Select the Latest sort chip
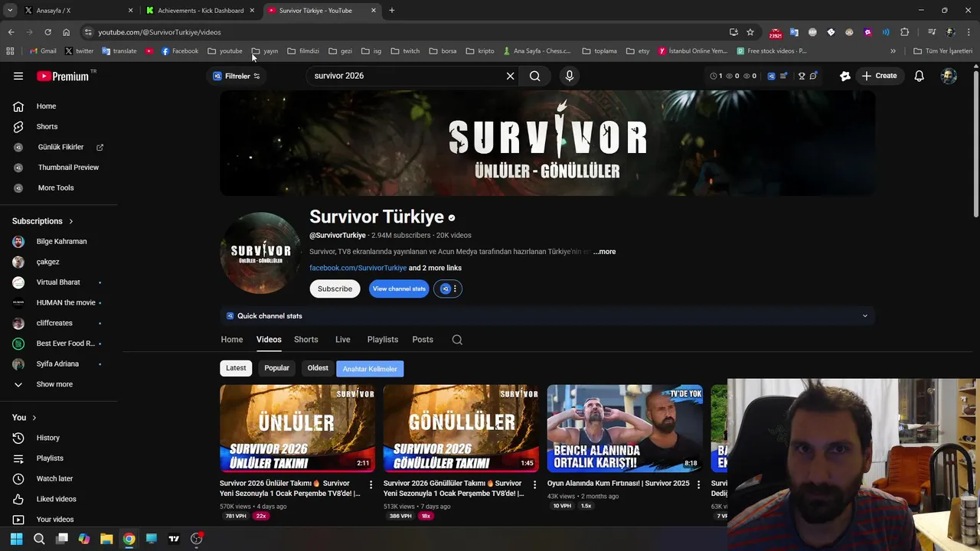Image resolution: width=980 pixels, height=551 pixels. pos(236,368)
